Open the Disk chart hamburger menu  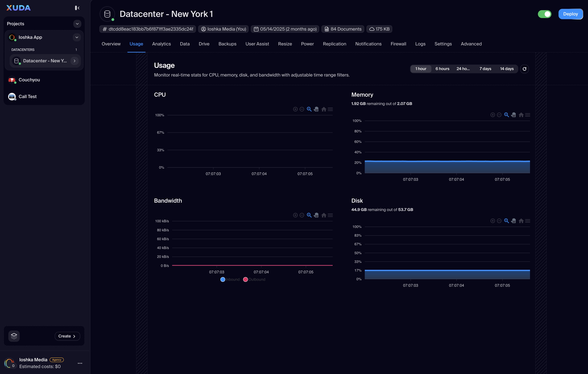527,221
